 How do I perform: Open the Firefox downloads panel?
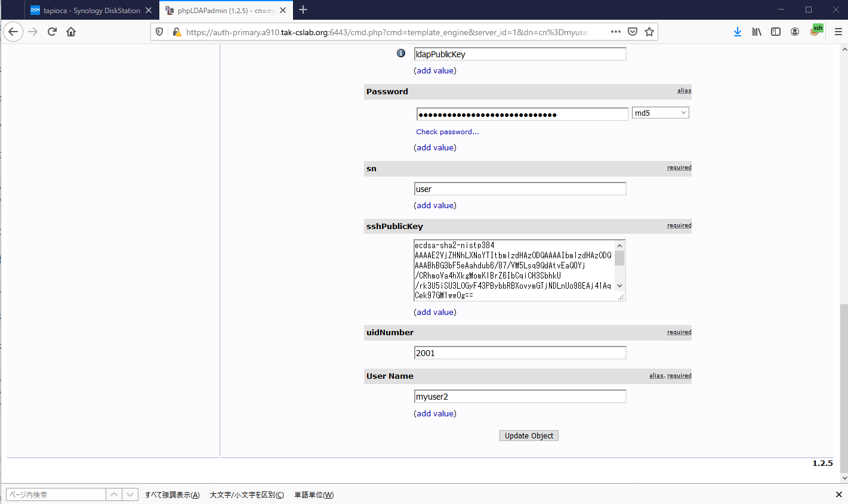click(738, 32)
